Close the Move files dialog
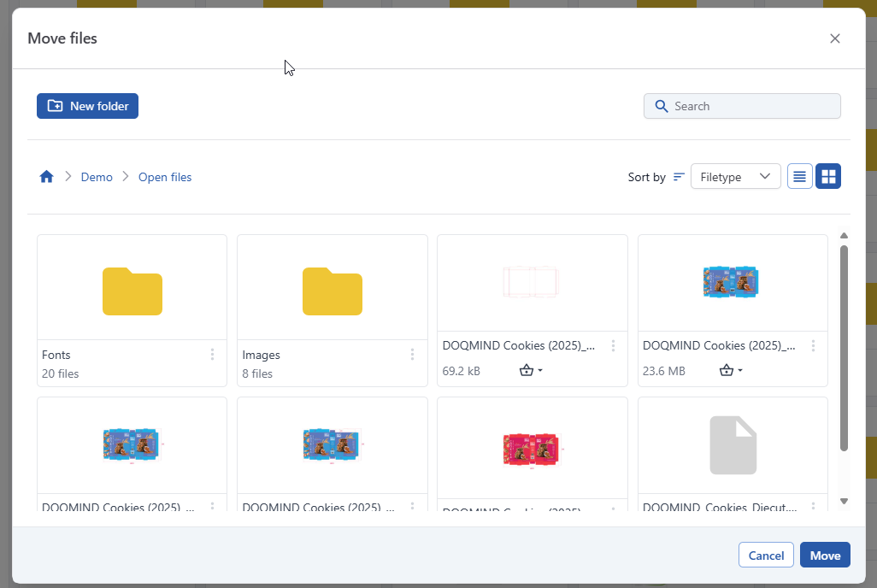Image resolution: width=877 pixels, height=588 pixels. [x=835, y=38]
